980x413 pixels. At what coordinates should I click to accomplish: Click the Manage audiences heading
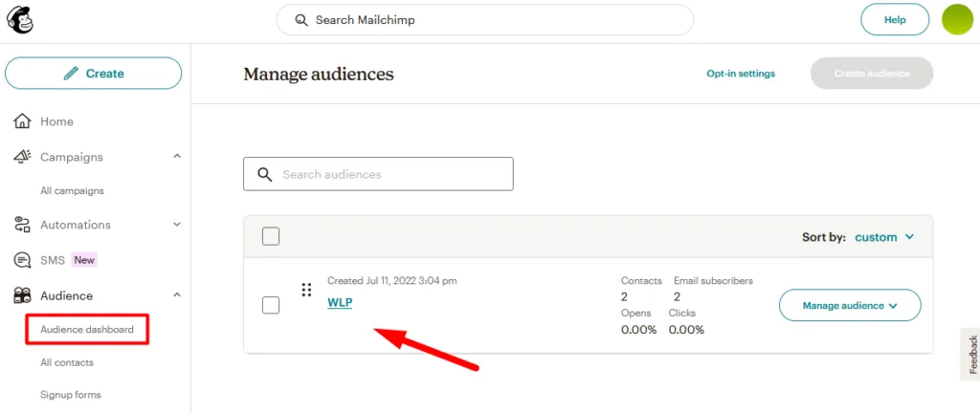tap(319, 75)
